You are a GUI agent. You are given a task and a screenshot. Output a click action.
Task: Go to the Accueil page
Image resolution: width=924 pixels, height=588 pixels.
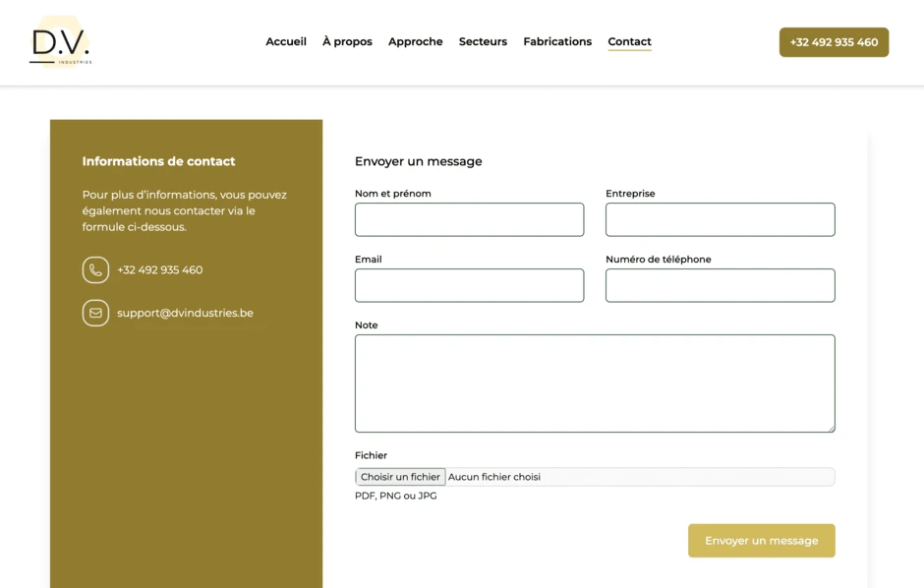click(286, 41)
